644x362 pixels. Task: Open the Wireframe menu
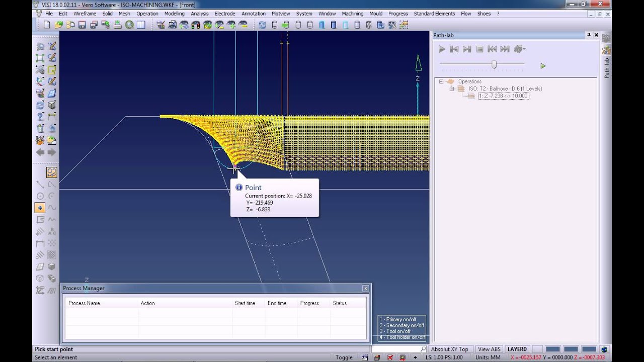[x=85, y=14]
